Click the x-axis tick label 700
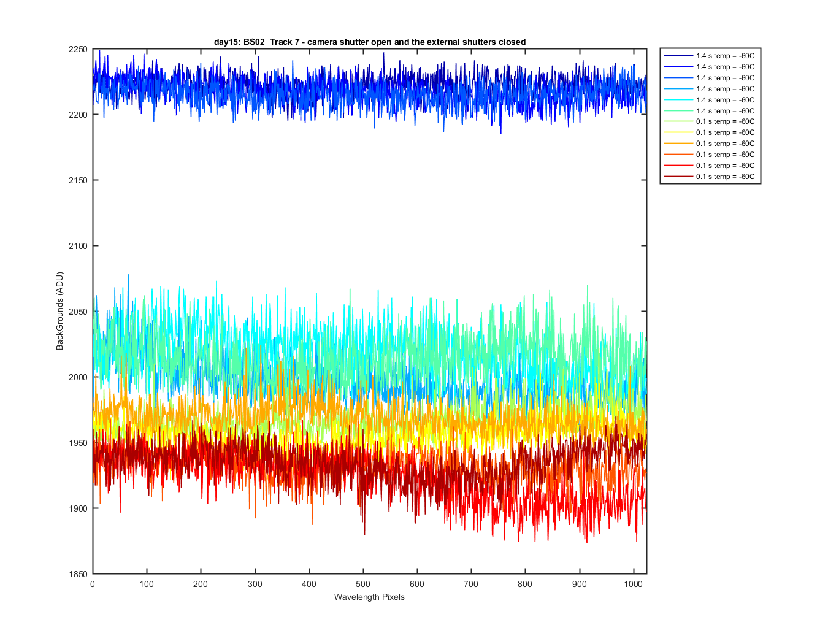Image resolution: width=828 pixels, height=644 pixels. tap(471, 584)
